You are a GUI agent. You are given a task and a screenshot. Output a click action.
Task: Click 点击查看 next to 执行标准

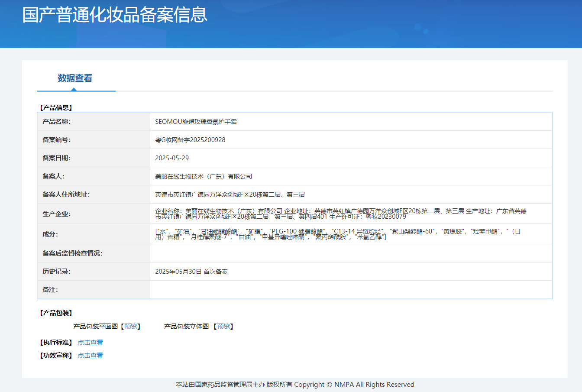90,342
